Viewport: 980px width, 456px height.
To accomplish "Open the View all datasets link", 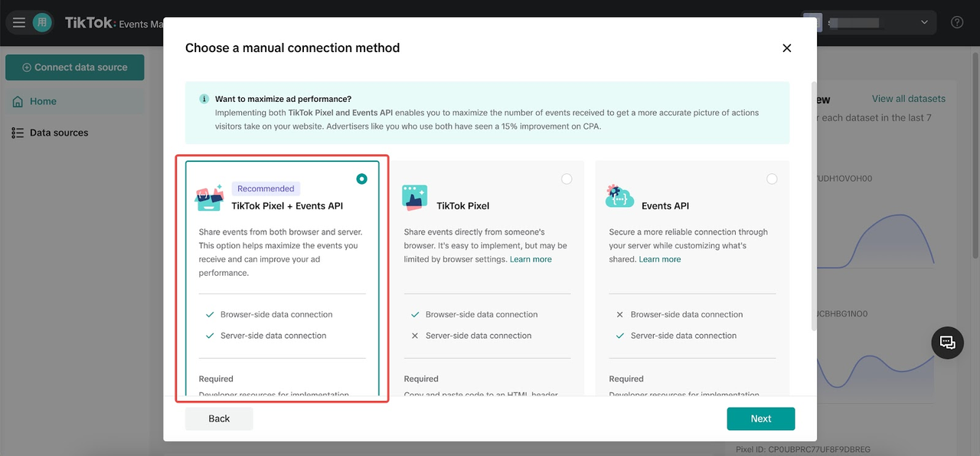I will click(909, 98).
